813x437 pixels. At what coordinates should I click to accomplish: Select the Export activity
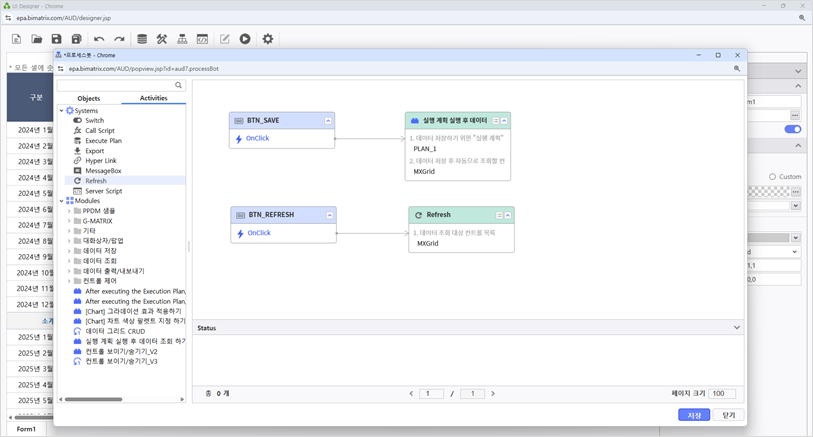(x=94, y=151)
